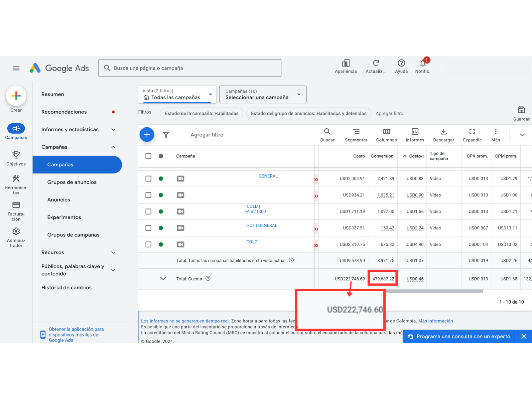Screen dimensions: 532x399
Task: Select Grupos de anuncios in side menu
Action: [72, 182]
